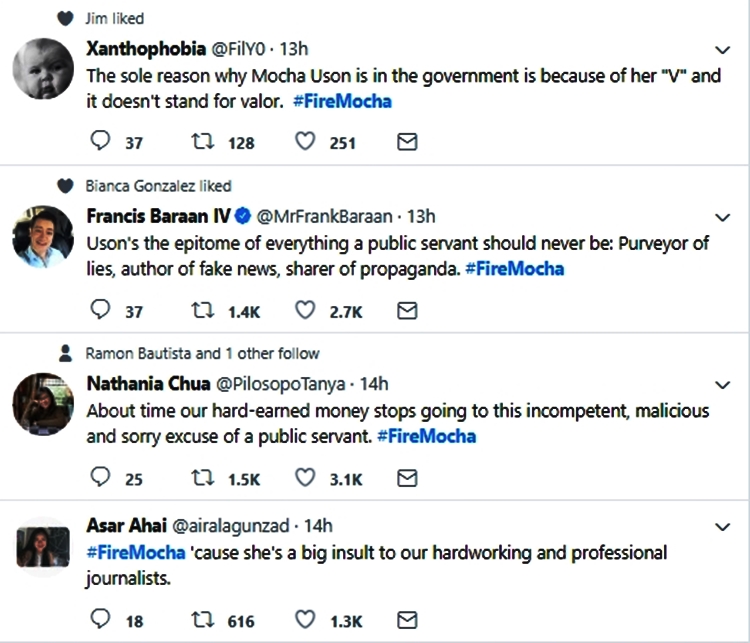Open the dropdown on Nathania Chua's tweet

point(724,384)
